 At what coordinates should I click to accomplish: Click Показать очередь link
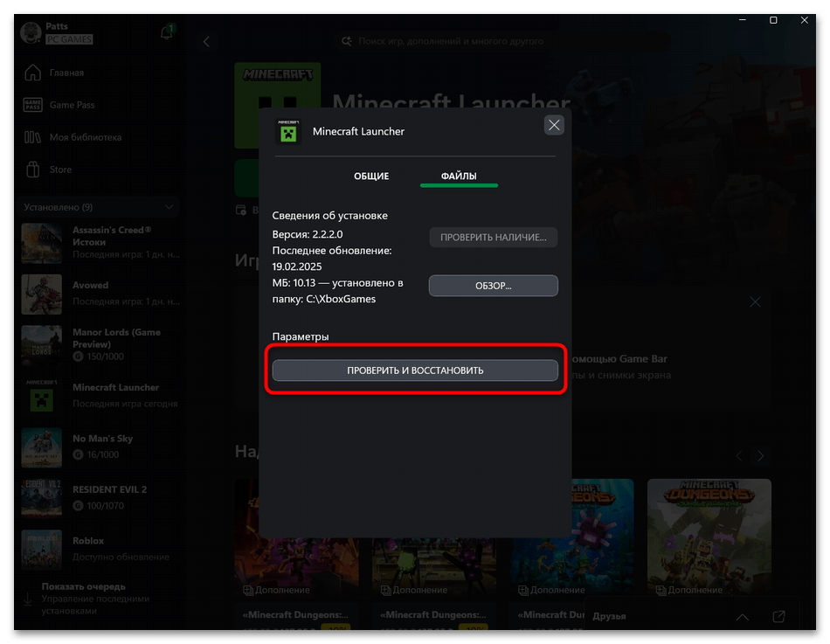pos(83,587)
